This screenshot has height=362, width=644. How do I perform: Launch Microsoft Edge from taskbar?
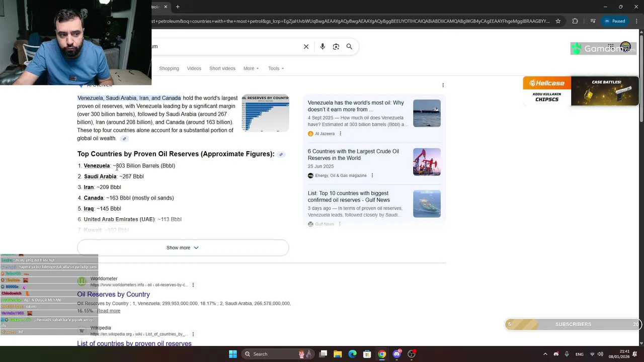coord(353,354)
